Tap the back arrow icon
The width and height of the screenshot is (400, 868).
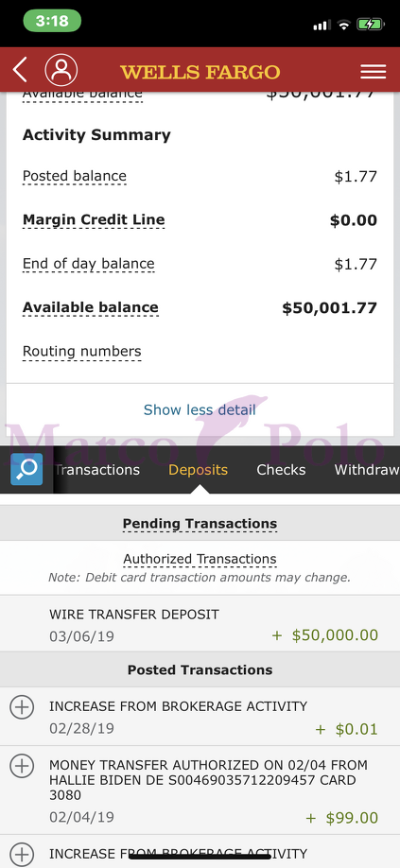(x=20, y=70)
